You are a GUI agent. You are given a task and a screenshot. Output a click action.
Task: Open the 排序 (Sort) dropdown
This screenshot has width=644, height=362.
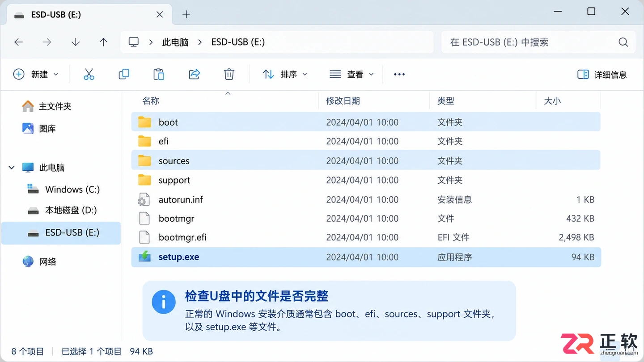tap(285, 74)
